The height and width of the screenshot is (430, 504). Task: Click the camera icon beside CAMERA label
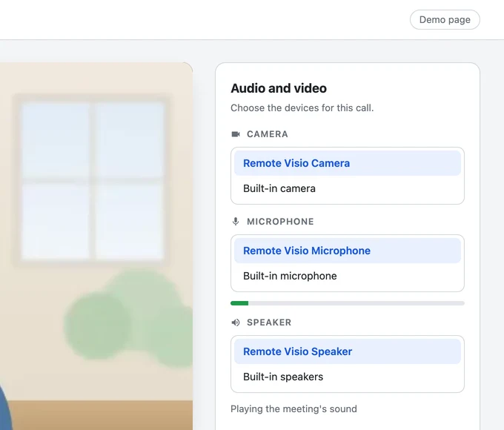236,134
